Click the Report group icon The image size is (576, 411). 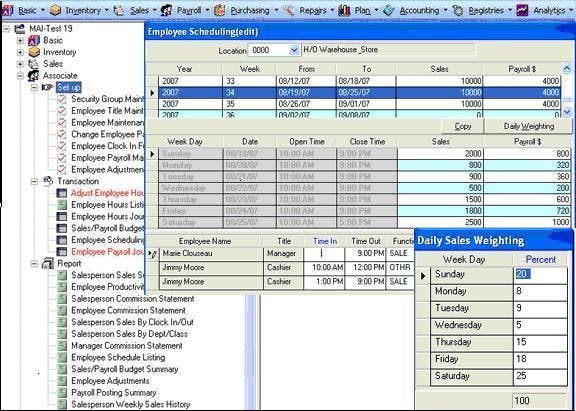coord(48,263)
